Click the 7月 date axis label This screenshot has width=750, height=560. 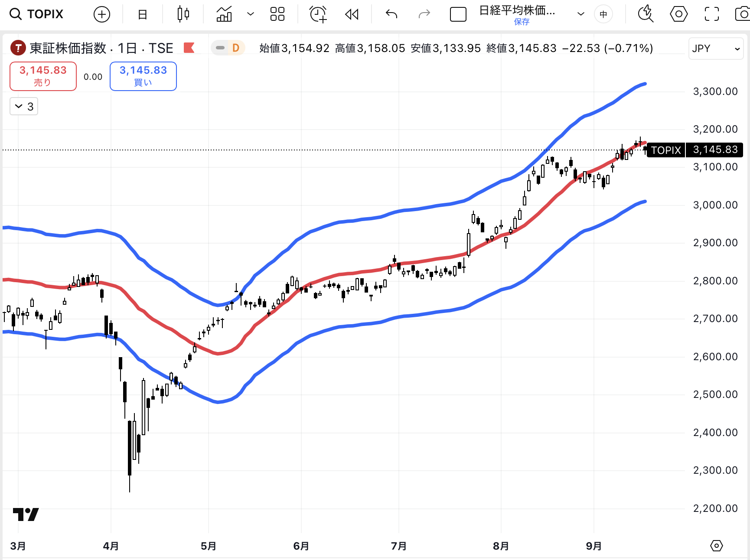click(398, 546)
